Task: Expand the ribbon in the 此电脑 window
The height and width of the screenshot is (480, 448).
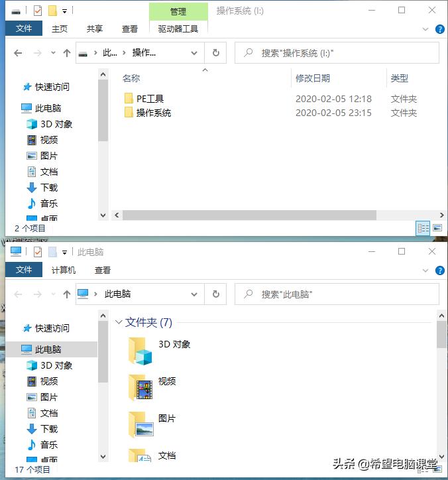Action: (425, 270)
